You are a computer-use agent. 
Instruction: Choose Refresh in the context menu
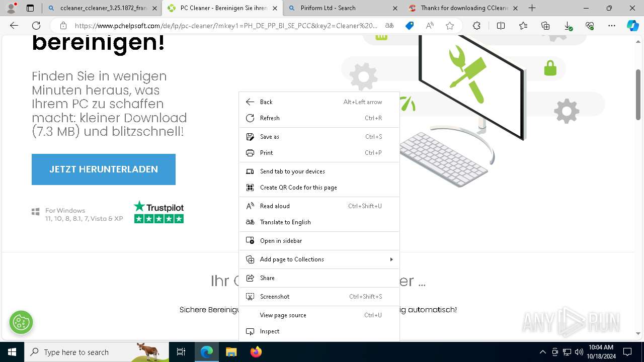click(319, 118)
